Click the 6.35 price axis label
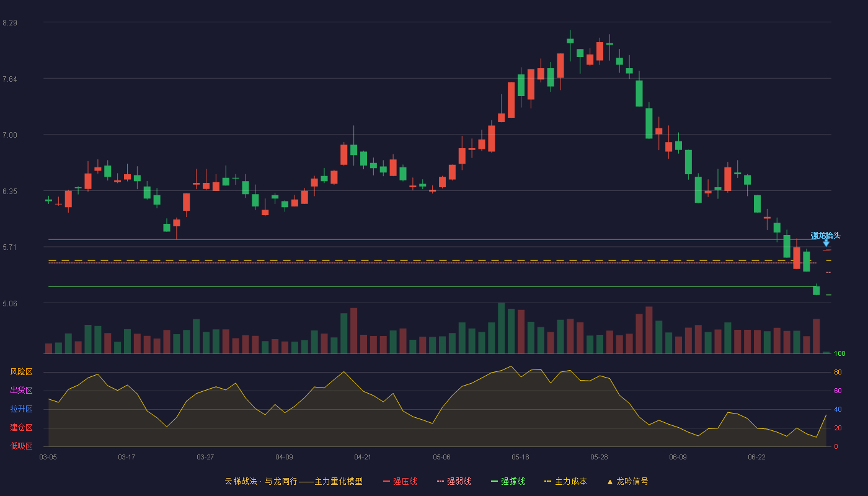 tap(10, 191)
